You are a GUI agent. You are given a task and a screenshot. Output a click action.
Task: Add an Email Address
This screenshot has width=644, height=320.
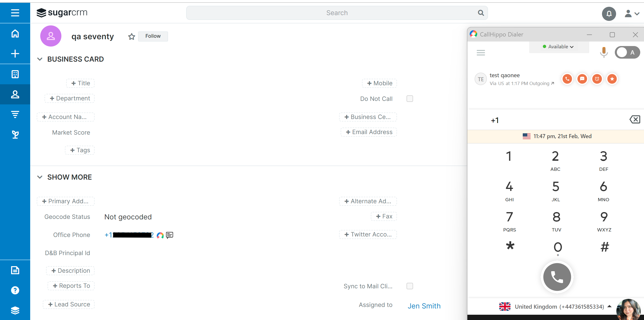pos(369,132)
